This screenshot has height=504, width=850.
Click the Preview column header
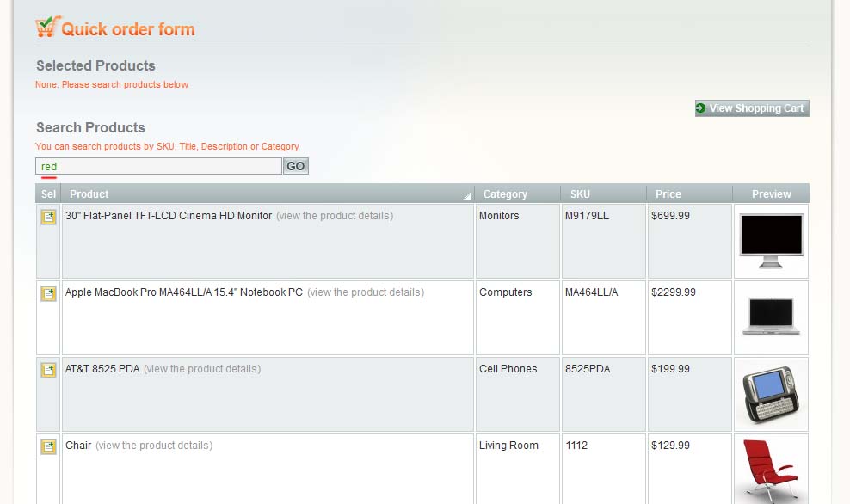(771, 194)
